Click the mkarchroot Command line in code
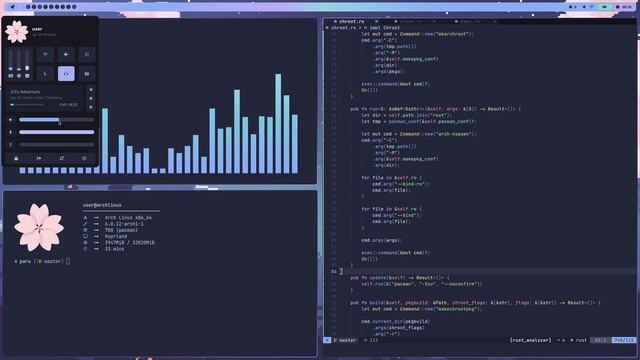This screenshot has height=360, width=640. (x=417, y=34)
